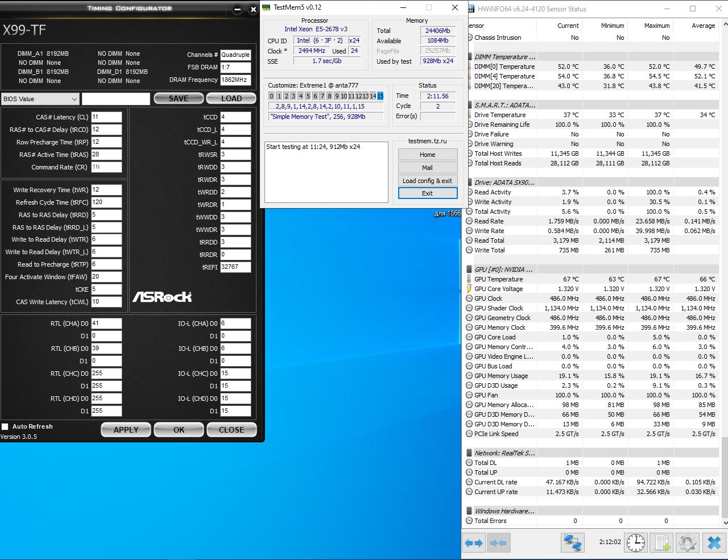Start logging with the sheet-plus icon

662,542
